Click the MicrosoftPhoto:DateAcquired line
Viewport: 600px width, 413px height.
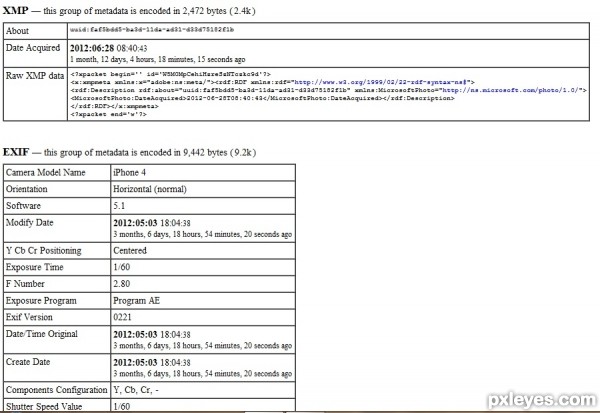262,98
